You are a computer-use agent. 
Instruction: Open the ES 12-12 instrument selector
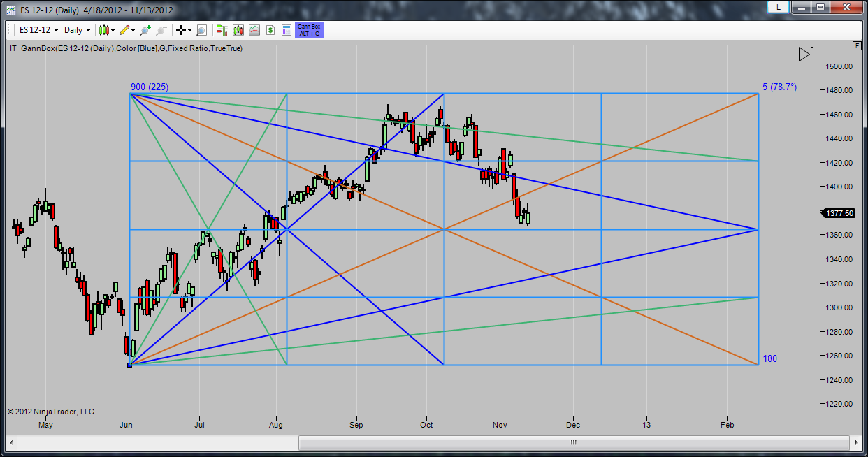38,30
